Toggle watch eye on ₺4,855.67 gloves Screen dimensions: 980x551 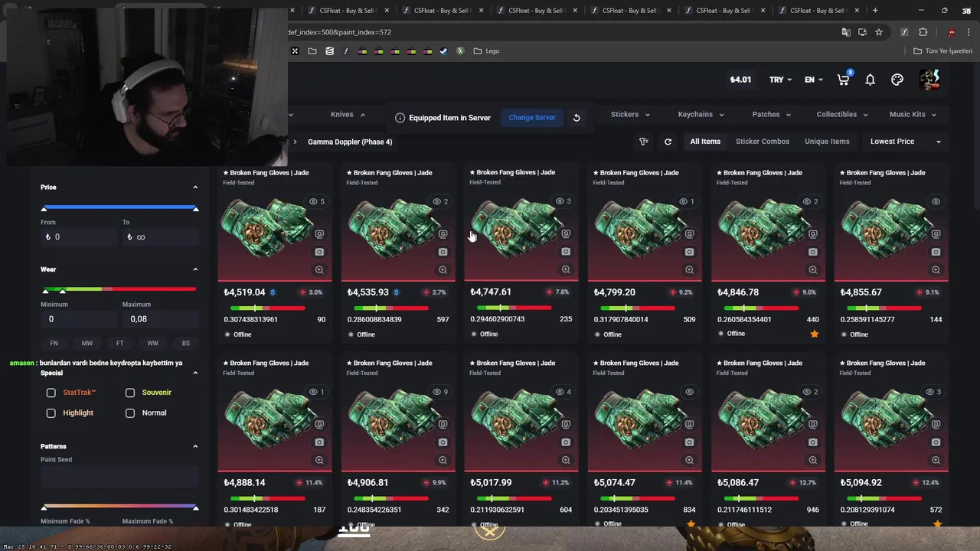(936, 201)
